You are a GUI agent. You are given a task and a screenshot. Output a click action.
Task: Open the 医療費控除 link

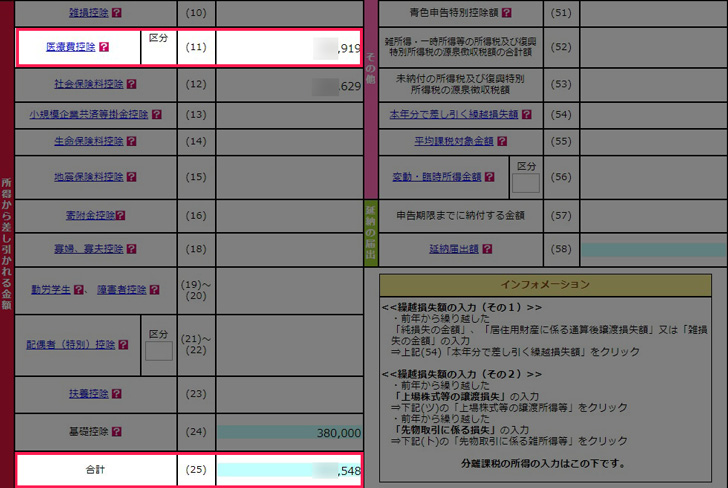pos(70,47)
